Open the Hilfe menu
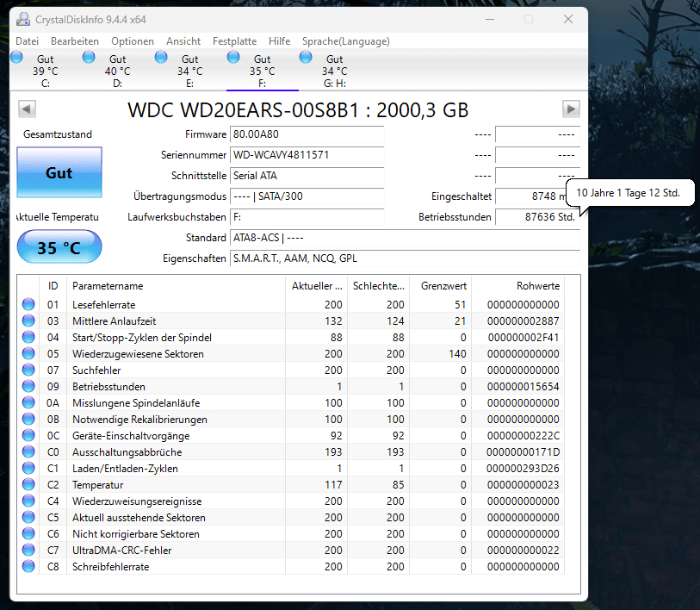700x610 pixels. [x=280, y=41]
